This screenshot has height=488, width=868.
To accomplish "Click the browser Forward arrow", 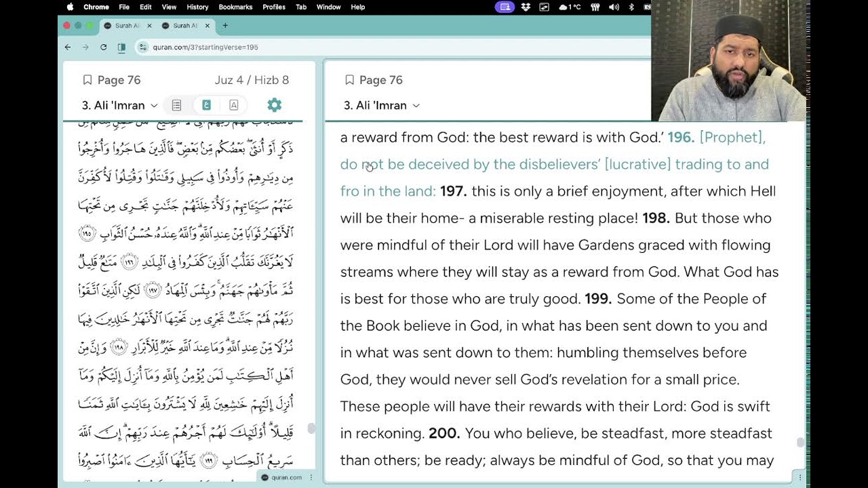I will [85, 47].
